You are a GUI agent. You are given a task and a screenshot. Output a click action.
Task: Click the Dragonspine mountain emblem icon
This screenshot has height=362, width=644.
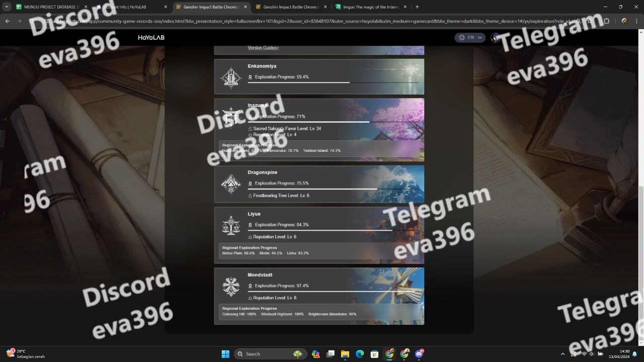coord(231,184)
